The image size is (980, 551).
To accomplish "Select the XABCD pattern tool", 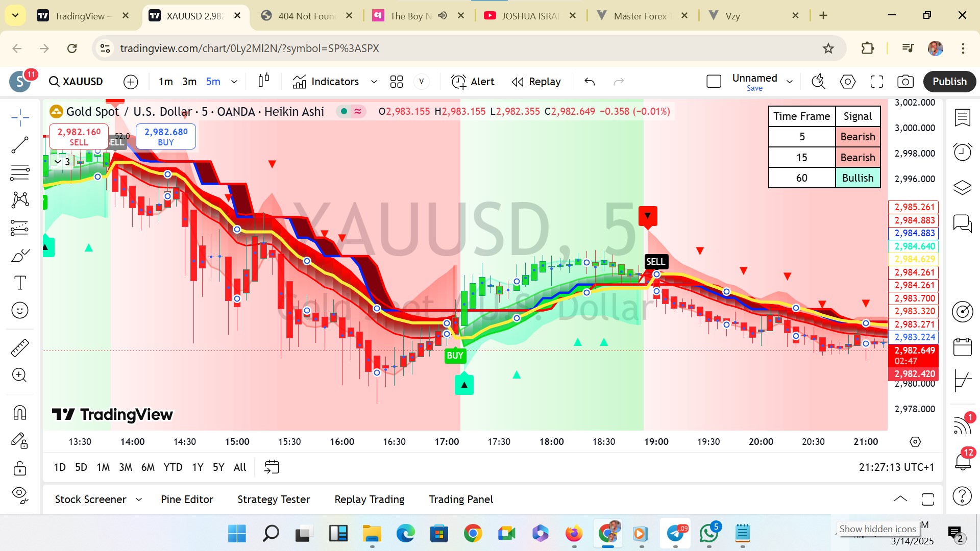I will point(20,200).
